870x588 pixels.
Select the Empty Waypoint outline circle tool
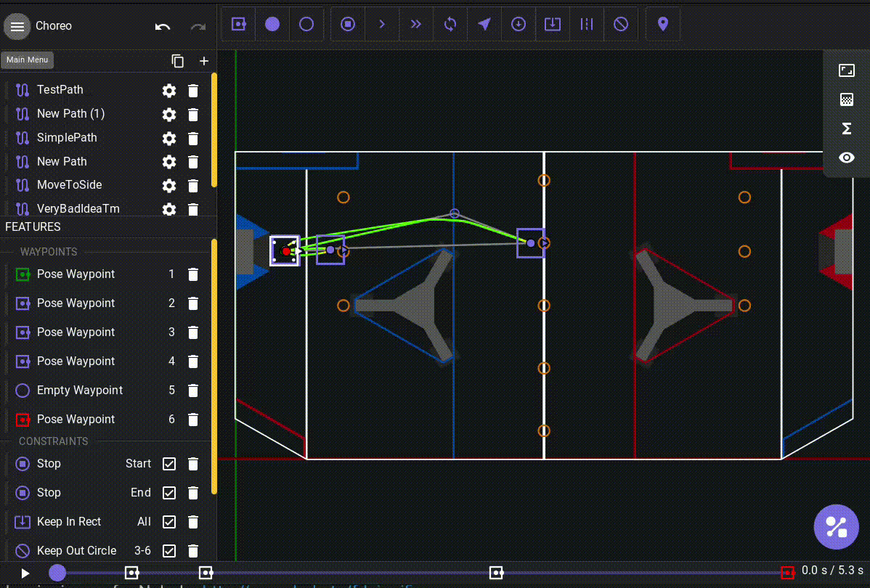click(306, 24)
